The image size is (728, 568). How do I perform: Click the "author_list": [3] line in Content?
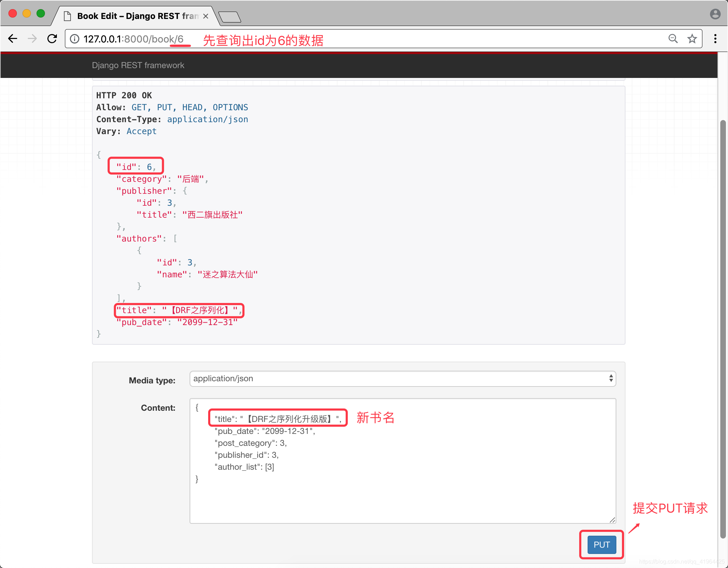pyautogui.click(x=244, y=467)
